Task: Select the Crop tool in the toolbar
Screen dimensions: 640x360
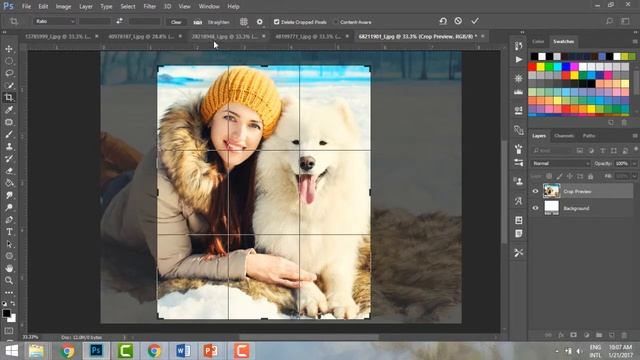Action: 9,97
